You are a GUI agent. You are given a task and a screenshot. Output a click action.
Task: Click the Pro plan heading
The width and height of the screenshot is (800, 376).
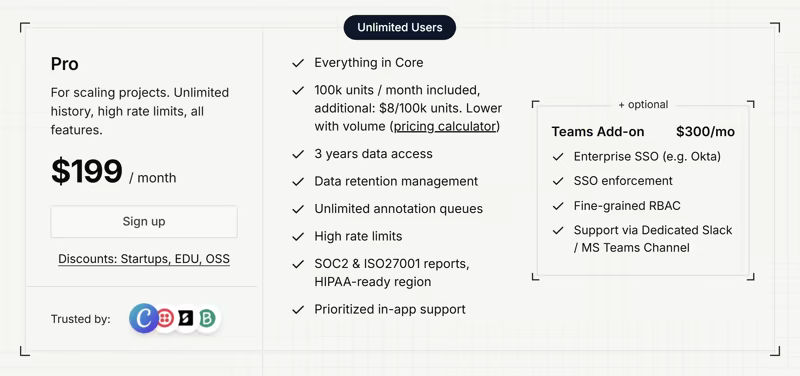pyautogui.click(x=64, y=64)
